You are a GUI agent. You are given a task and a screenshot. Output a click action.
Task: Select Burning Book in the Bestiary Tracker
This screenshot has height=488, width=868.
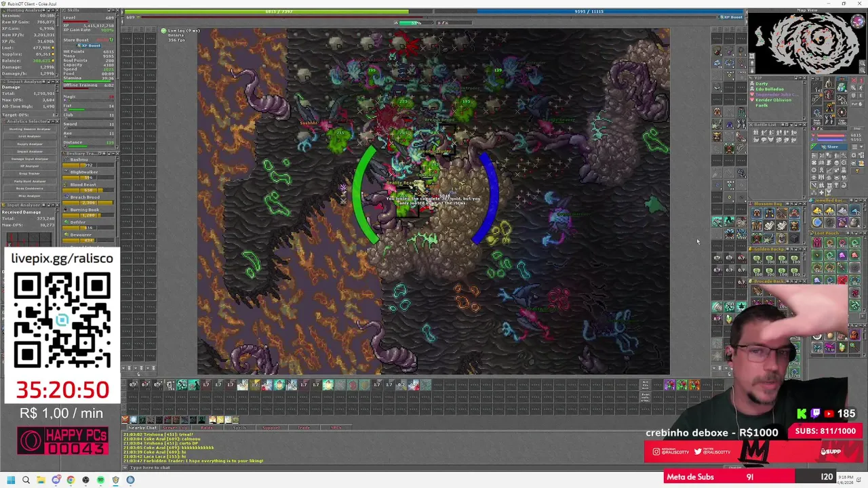click(x=84, y=209)
